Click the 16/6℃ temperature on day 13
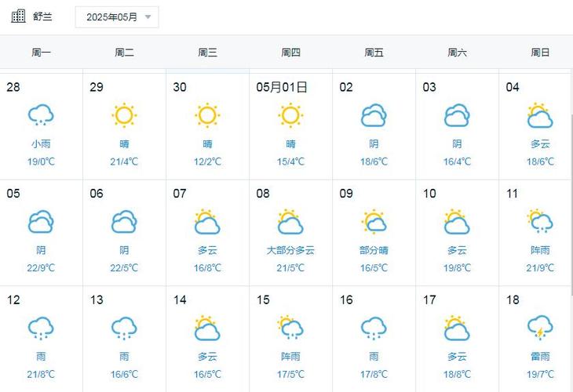This screenshot has height=392, width=573. [124, 374]
